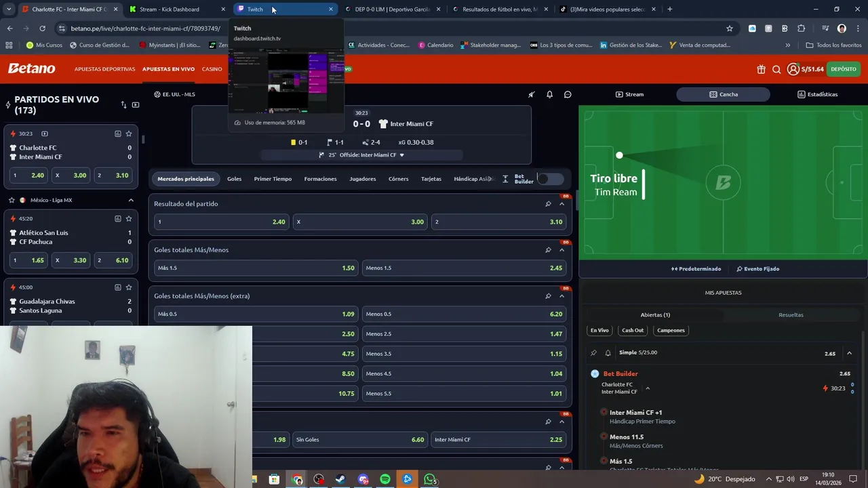Reload the page using browser refresh

[x=42, y=28]
